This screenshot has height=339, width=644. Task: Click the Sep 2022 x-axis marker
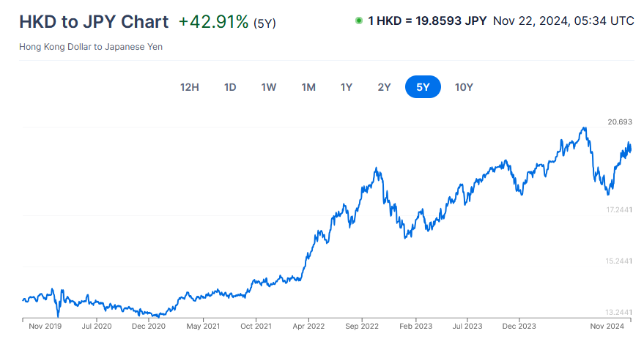tap(361, 326)
